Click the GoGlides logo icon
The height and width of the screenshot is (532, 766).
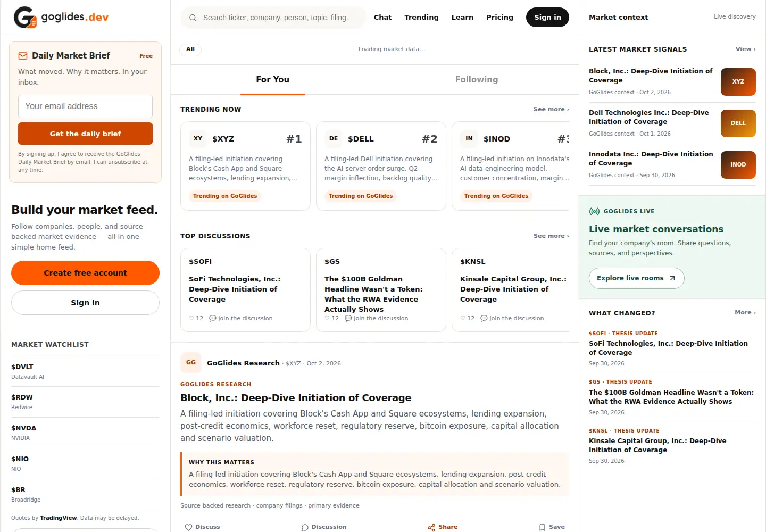pyautogui.click(x=25, y=17)
